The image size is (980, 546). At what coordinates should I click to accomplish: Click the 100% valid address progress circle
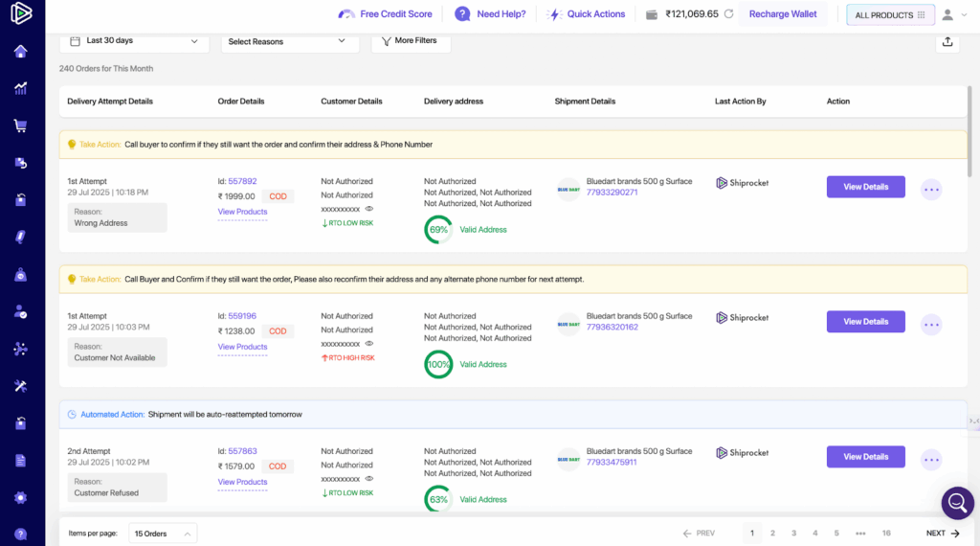(438, 364)
